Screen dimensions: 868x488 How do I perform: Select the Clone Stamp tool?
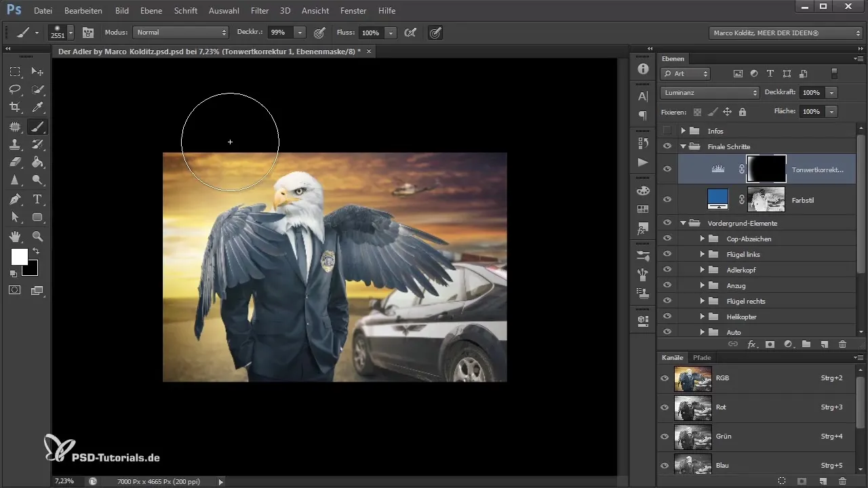pos(15,144)
